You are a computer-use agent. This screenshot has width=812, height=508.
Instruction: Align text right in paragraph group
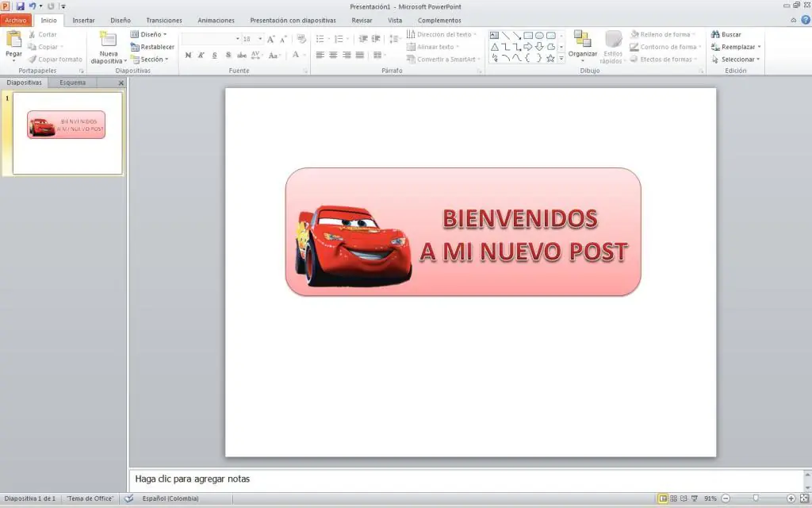347,55
